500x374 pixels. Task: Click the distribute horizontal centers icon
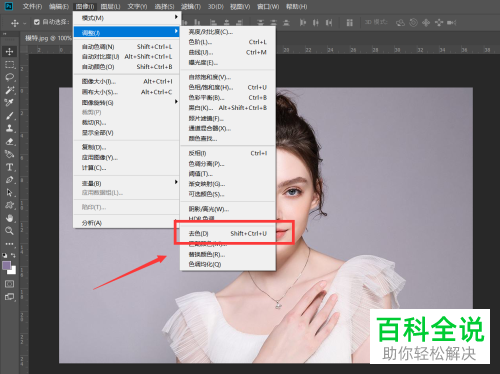point(316,22)
